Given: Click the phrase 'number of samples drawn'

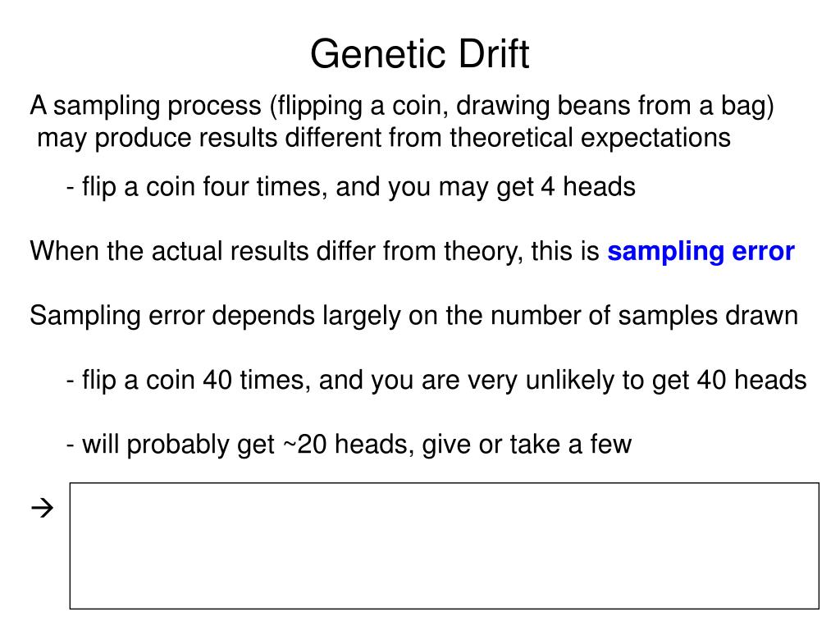Looking at the screenshot, I should 644,316.
